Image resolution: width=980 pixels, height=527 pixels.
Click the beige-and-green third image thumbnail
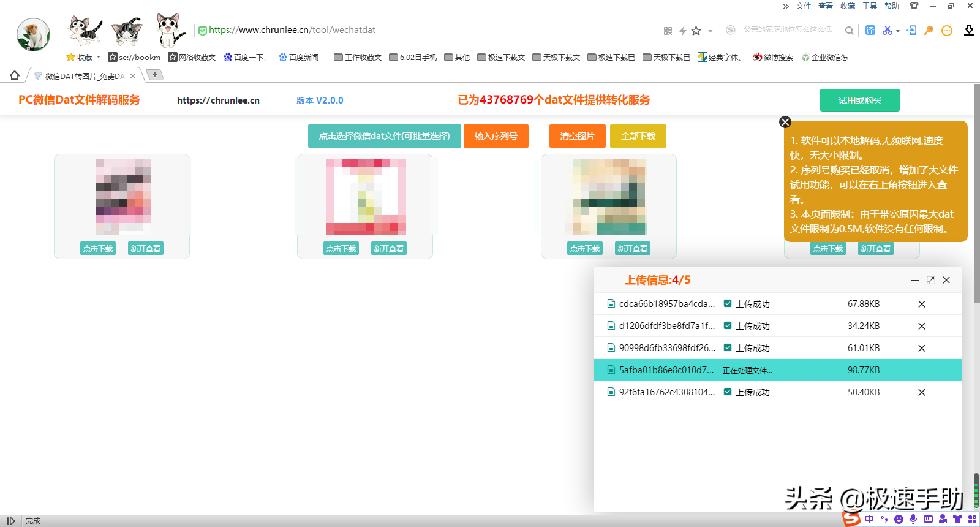click(x=609, y=197)
